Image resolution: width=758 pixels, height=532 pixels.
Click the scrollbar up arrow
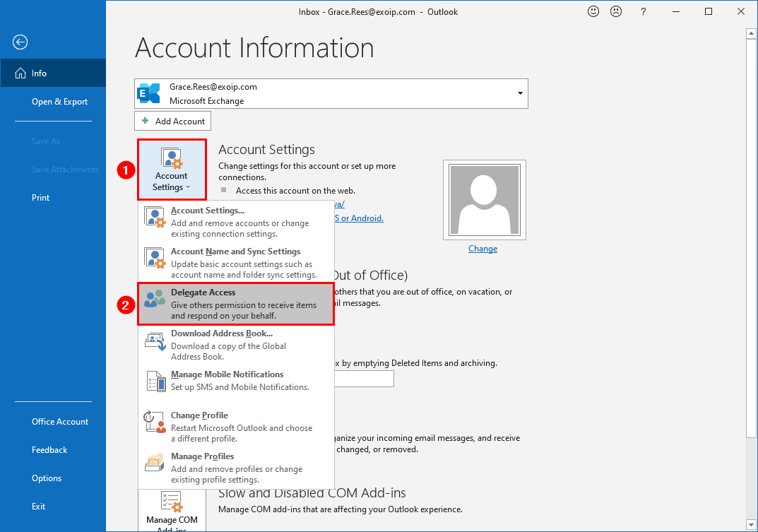pyautogui.click(x=751, y=33)
